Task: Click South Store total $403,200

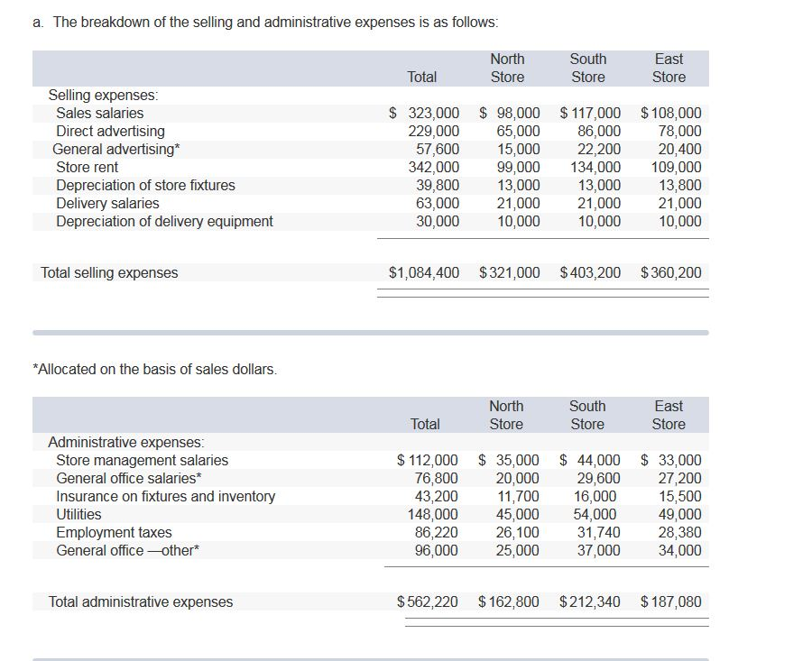Action: tap(590, 272)
